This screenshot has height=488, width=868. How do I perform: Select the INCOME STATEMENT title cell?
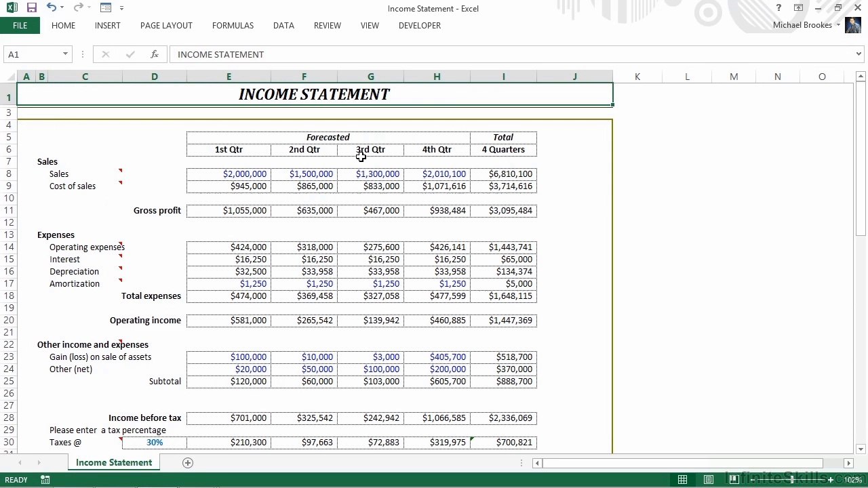(315, 94)
